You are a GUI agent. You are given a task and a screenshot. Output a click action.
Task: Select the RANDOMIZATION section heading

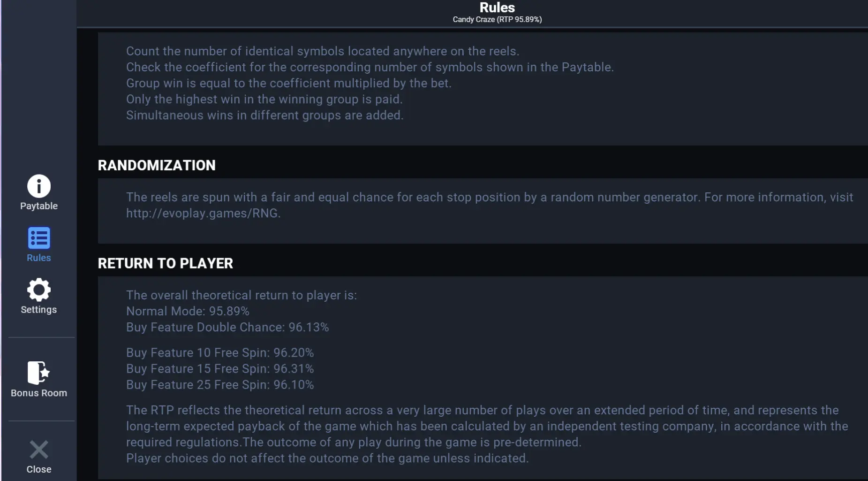tap(157, 165)
